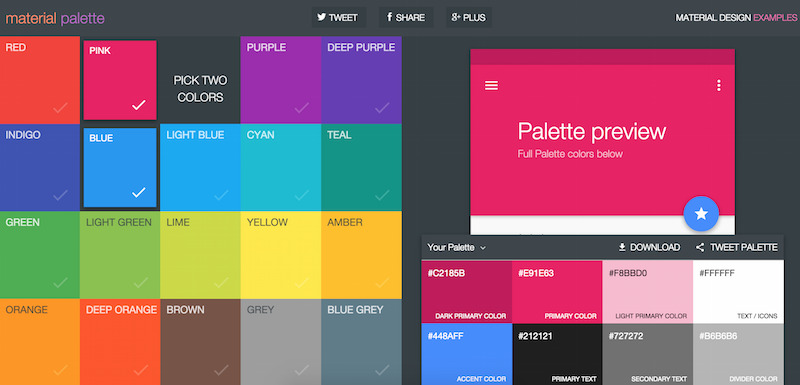Click the #C2185B dark primary color swatch

tap(466, 292)
